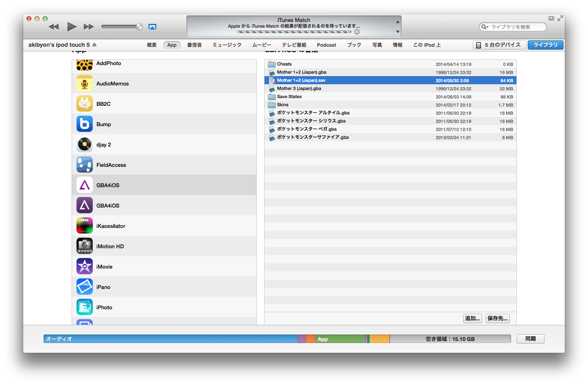
Task: Open the 概要 tab
Action: coord(152,45)
